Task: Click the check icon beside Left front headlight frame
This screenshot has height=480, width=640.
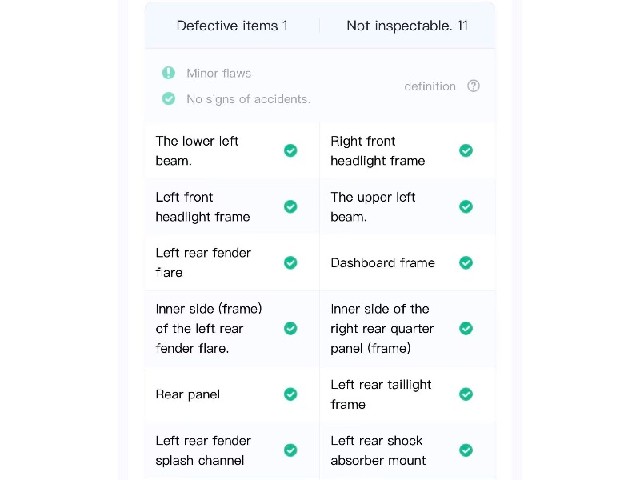Action: (291, 207)
